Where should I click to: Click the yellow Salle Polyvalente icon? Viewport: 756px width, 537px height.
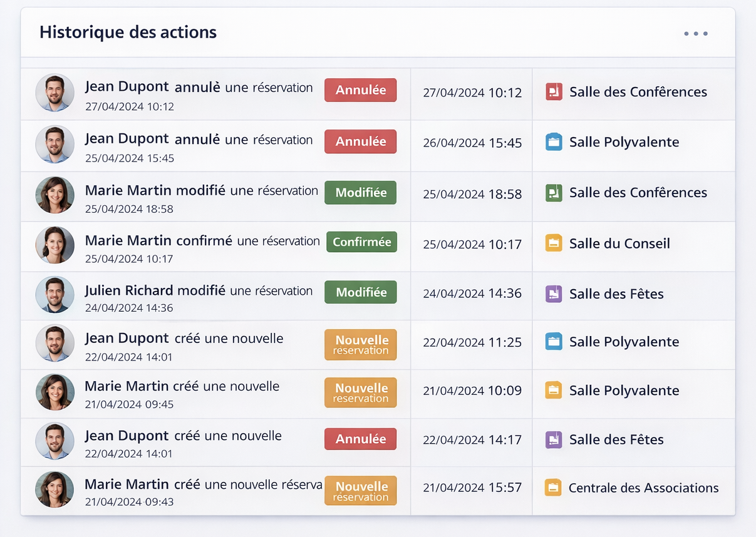coord(554,389)
